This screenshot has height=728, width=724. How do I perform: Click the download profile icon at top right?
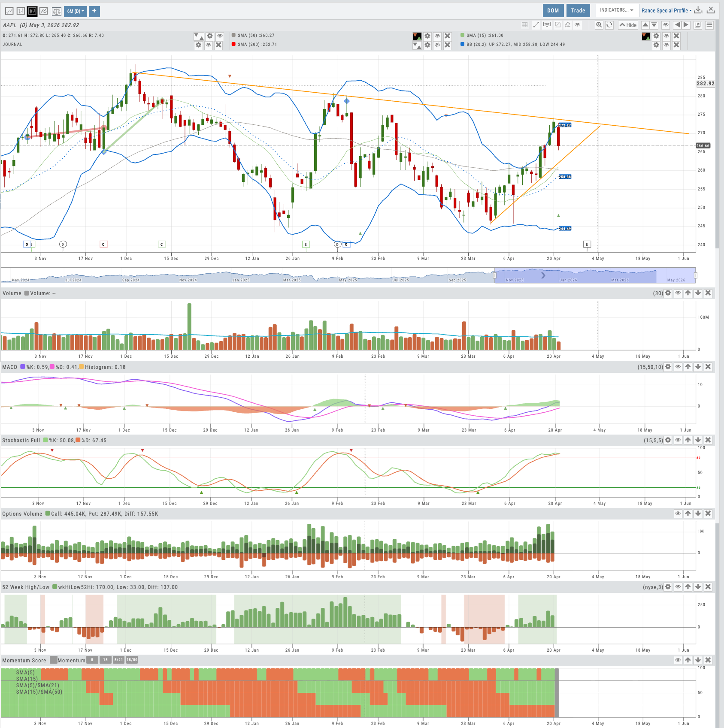click(x=698, y=10)
